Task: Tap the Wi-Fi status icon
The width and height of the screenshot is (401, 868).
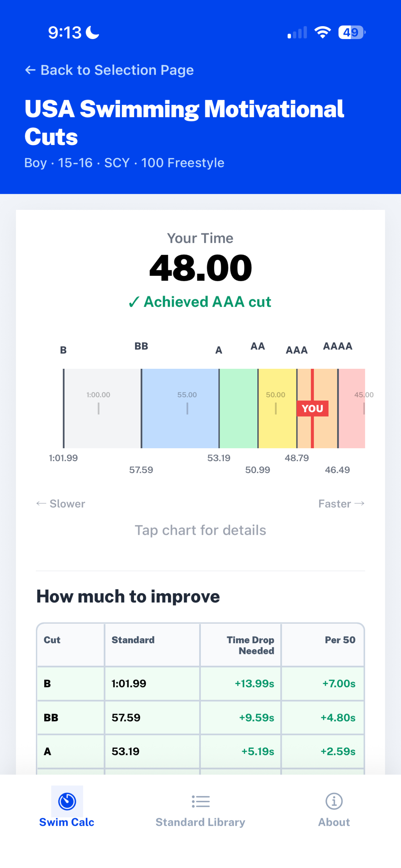Action: [323, 32]
